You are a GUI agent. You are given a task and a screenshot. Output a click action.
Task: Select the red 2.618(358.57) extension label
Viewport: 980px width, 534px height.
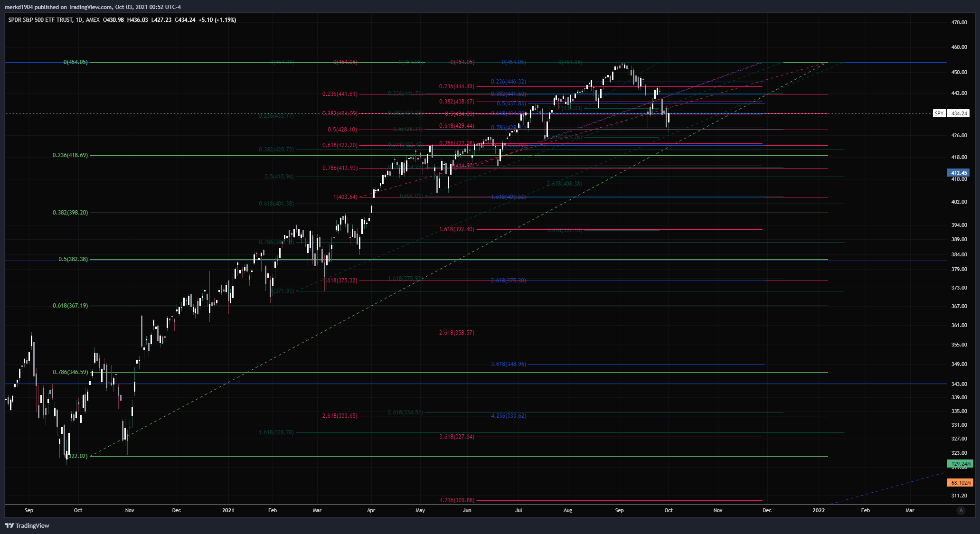pyautogui.click(x=457, y=333)
